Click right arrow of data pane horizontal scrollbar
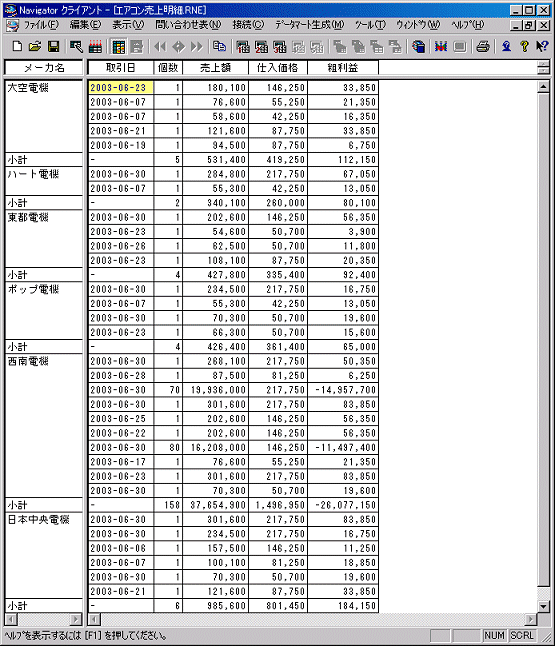Screen dimensions: 555x646 click(x=531, y=619)
